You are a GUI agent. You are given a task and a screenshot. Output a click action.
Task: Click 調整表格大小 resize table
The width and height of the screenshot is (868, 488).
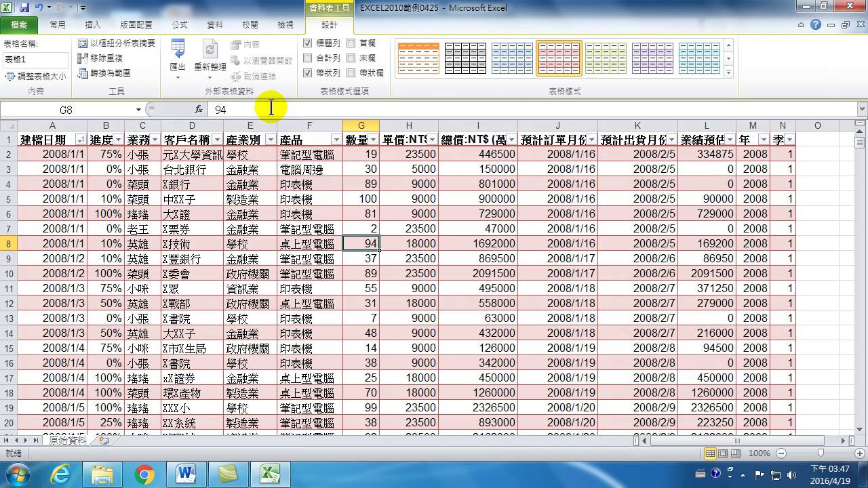(36, 77)
